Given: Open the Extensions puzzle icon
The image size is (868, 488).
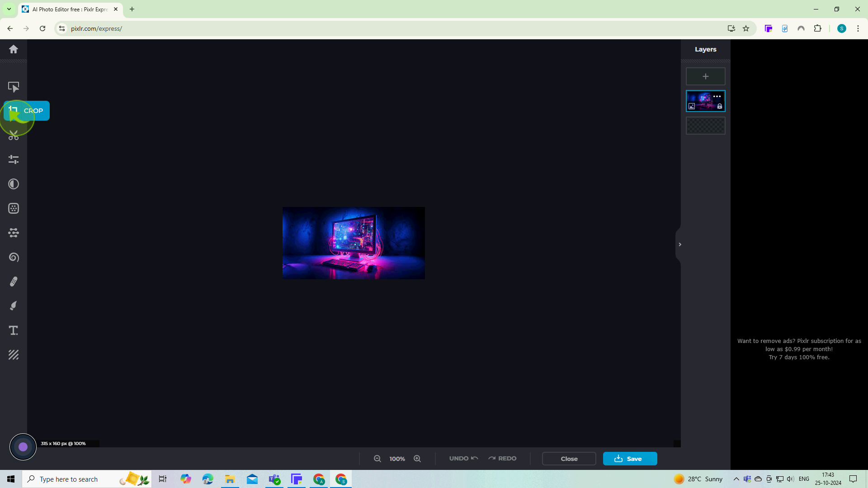Looking at the screenshot, I should pyautogui.click(x=817, y=28).
